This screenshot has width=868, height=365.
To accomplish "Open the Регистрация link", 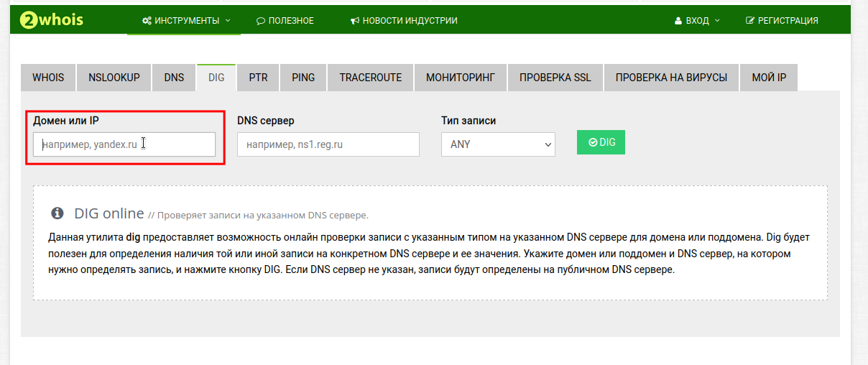I will pyautogui.click(x=782, y=21).
